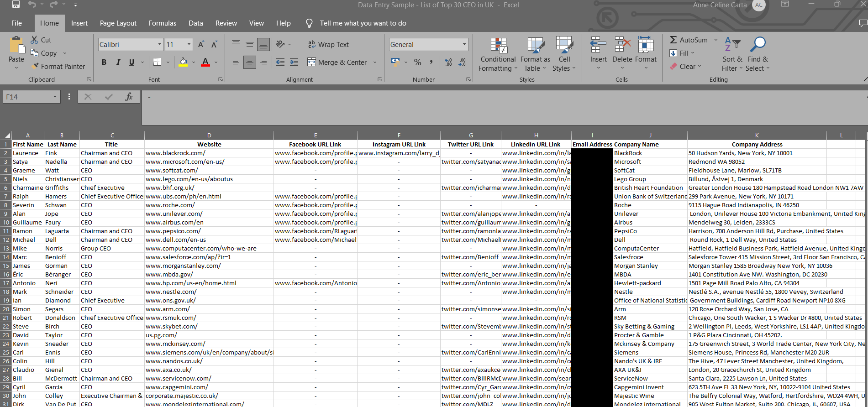Toggle center horizontal alignment
Screen dimensions: 868x407
tap(250, 62)
